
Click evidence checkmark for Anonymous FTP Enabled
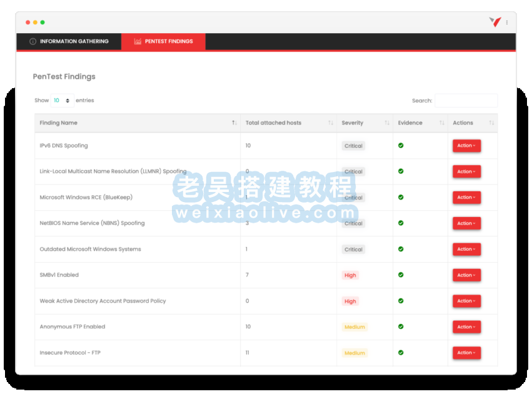pos(401,326)
